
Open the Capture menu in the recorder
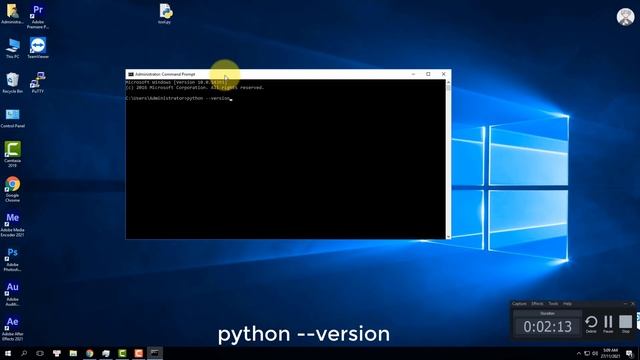coord(519,304)
